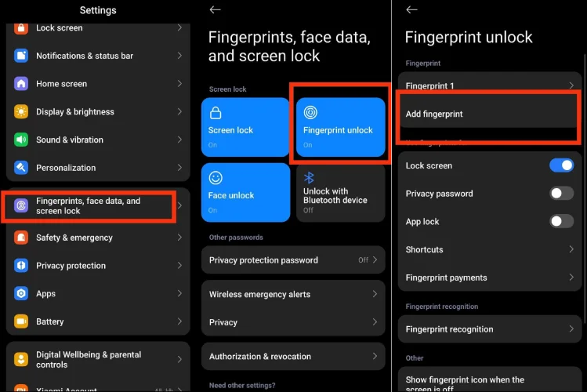Open Safety & emergency settings
This screenshot has width=587, height=392.
pyautogui.click(x=74, y=238)
